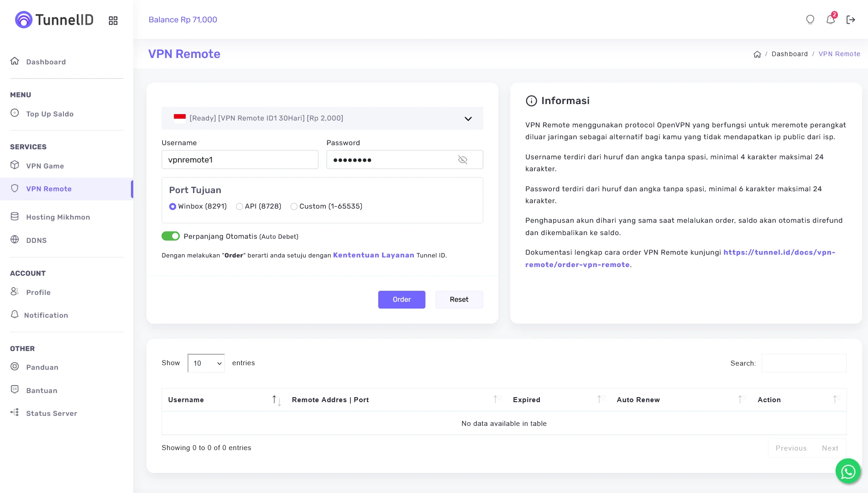The width and height of the screenshot is (868, 493).
Task: Sort table by Username column
Action: (x=224, y=400)
